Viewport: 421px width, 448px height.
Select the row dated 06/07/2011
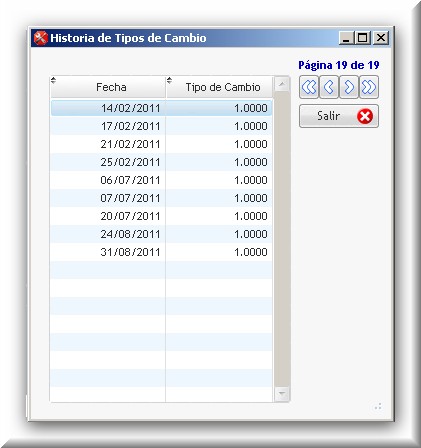point(161,180)
